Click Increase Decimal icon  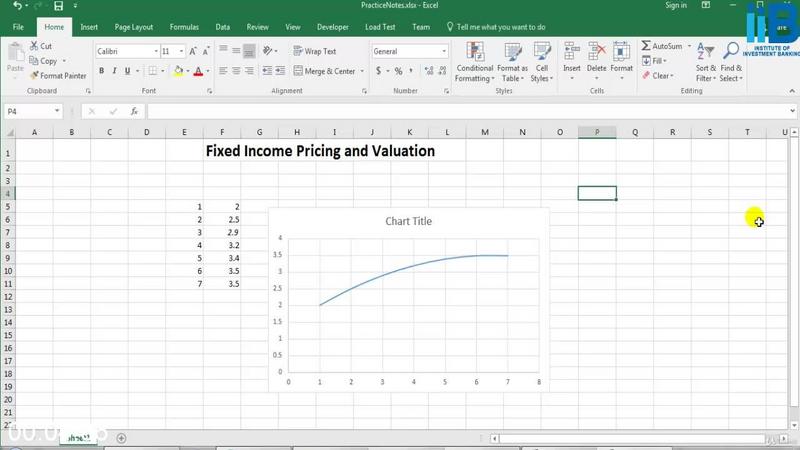click(429, 71)
